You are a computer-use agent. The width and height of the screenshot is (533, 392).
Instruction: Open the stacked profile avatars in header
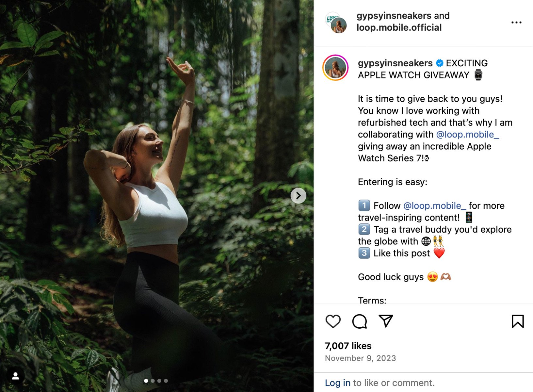click(x=336, y=23)
